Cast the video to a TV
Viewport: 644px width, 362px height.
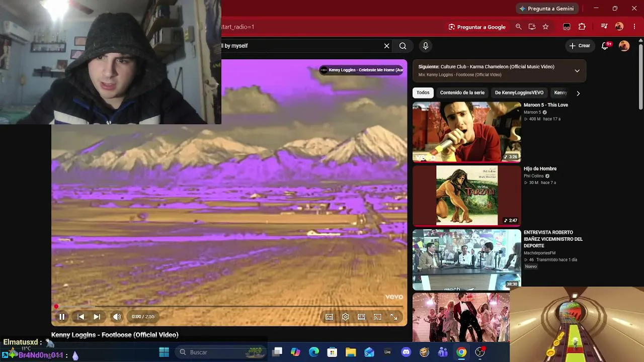pos(377,317)
